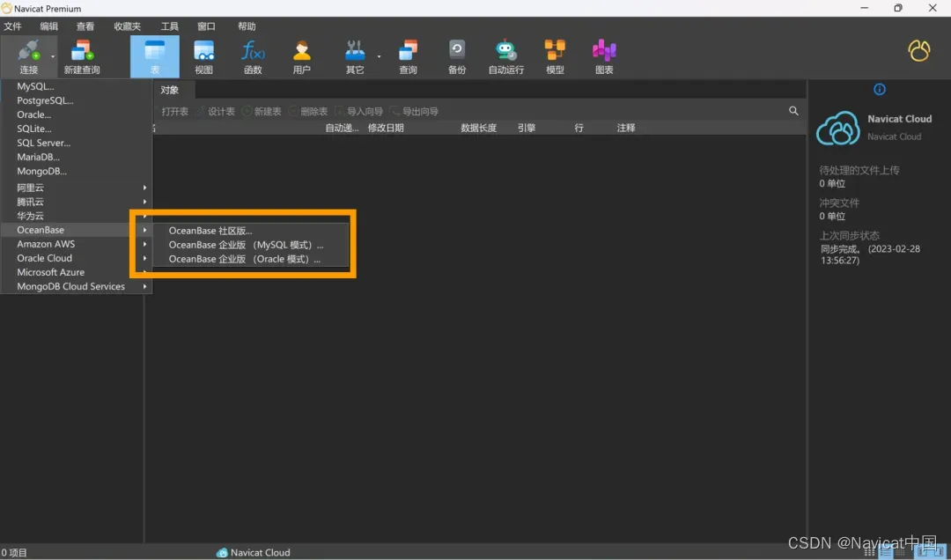
Task: Click the Charts (图表) toolbar icon
Action: coord(604,51)
